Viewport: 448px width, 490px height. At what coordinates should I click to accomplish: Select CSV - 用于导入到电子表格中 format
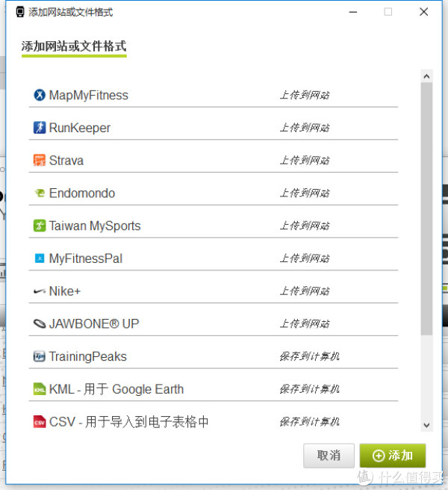pyautogui.click(x=214, y=421)
